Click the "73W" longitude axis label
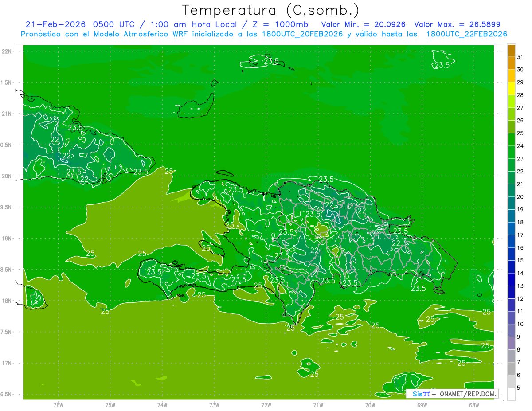532x411 pixels. click(x=214, y=405)
